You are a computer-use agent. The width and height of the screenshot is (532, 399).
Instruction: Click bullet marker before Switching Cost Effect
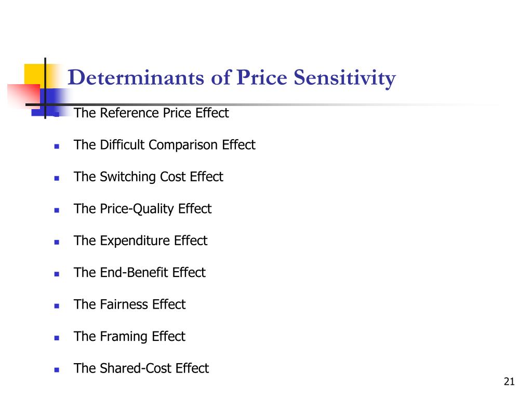pyautogui.click(x=57, y=179)
